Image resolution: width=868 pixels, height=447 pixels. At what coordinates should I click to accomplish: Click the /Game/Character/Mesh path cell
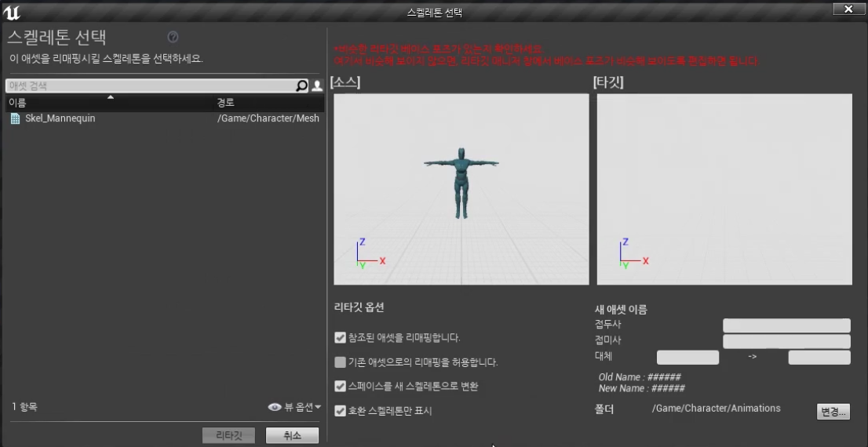click(268, 118)
